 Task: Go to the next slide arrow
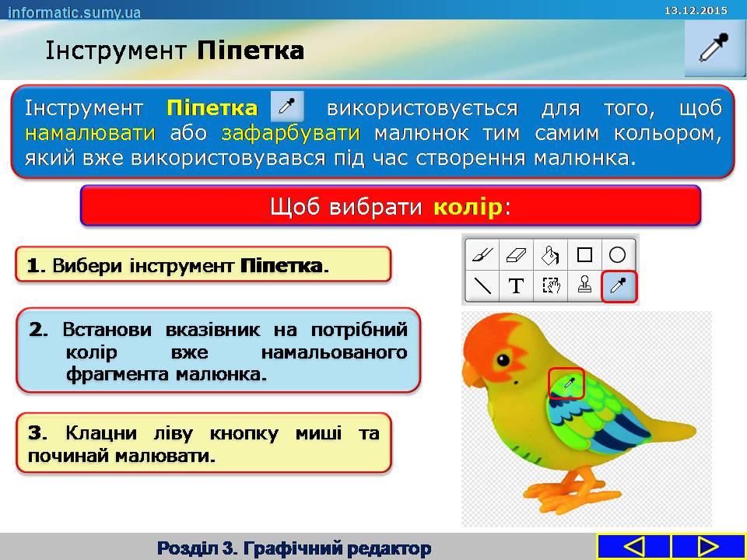[707, 547]
